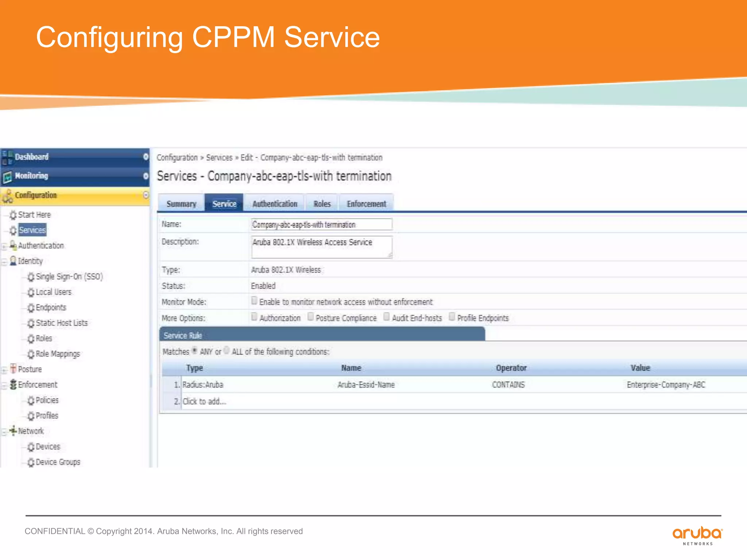Click the gear icon beside Start Here
Viewport: 747px width, 560px height.
click(13, 215)
